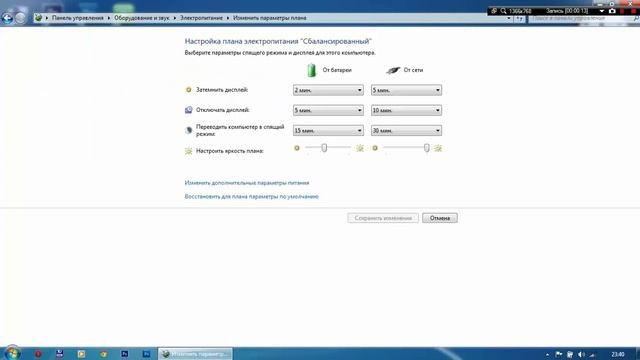The height and width of the screenshot is (360, 640).
Task: Click the plugged-in brightness slider handle
Action: coord(427,147)
